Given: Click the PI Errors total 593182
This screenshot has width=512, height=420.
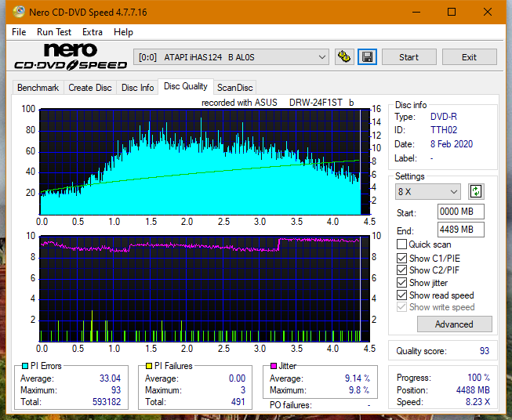Looking at the screenshot, I should pos(107,401).
